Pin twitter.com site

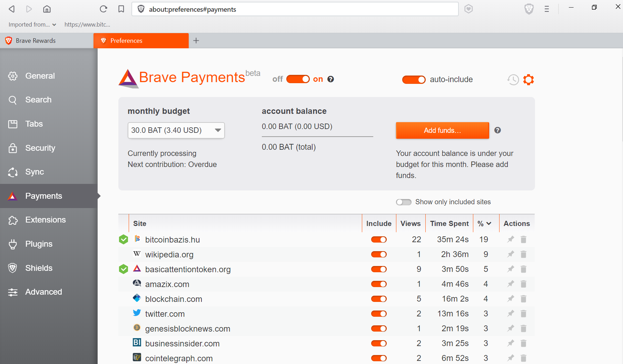pos(511,313)
